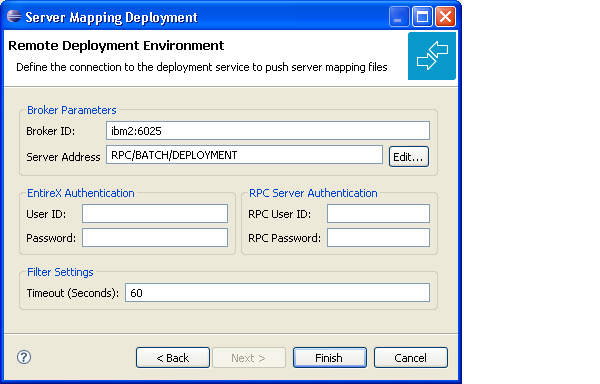Screen dimensions: 600x384
Task: Focus the EntireX Password field
Action: [x=155, y=238]
